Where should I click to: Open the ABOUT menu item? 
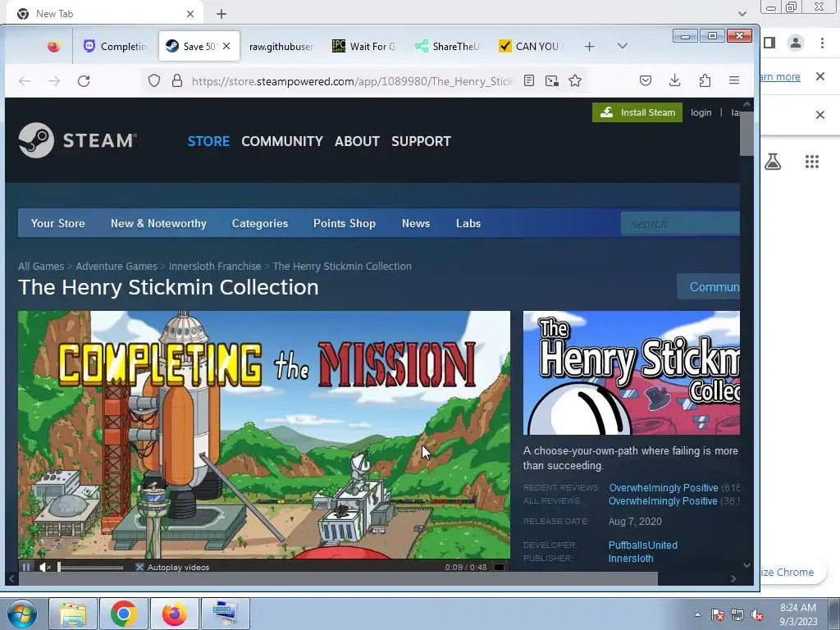(x=357, y=141)
